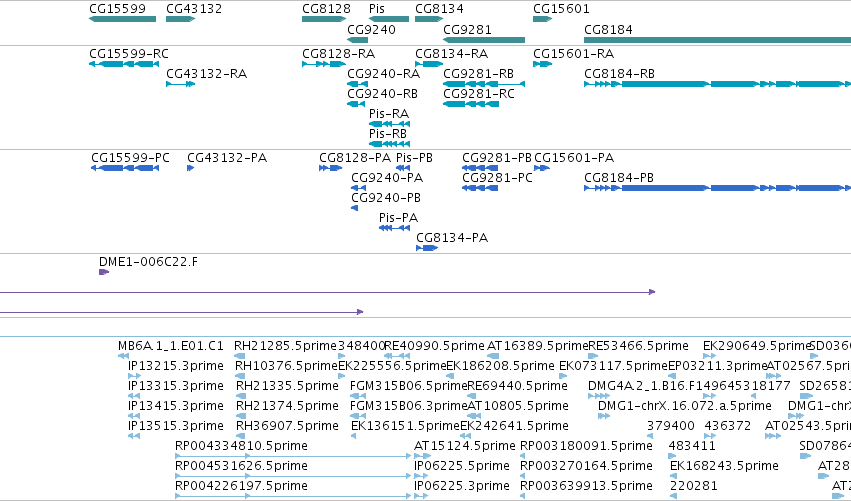Select transcript CG43132-RA
The width and height of the screenshot is (851, 501).
(181, 84)
